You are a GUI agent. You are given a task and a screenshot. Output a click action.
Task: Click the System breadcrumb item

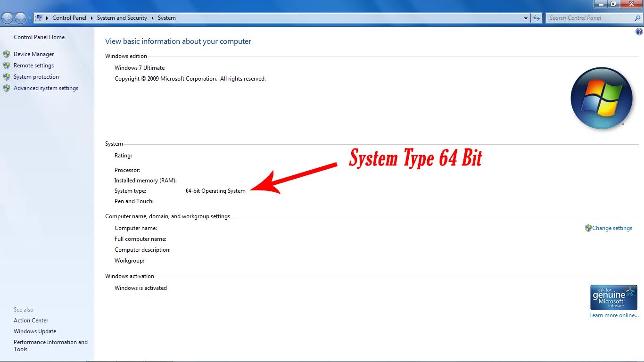(x=167, y=18)
